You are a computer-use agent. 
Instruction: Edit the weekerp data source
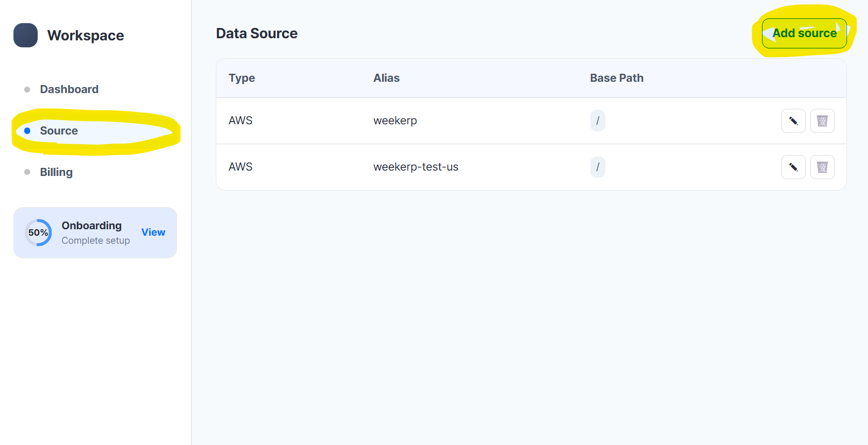tap(793, 121)
